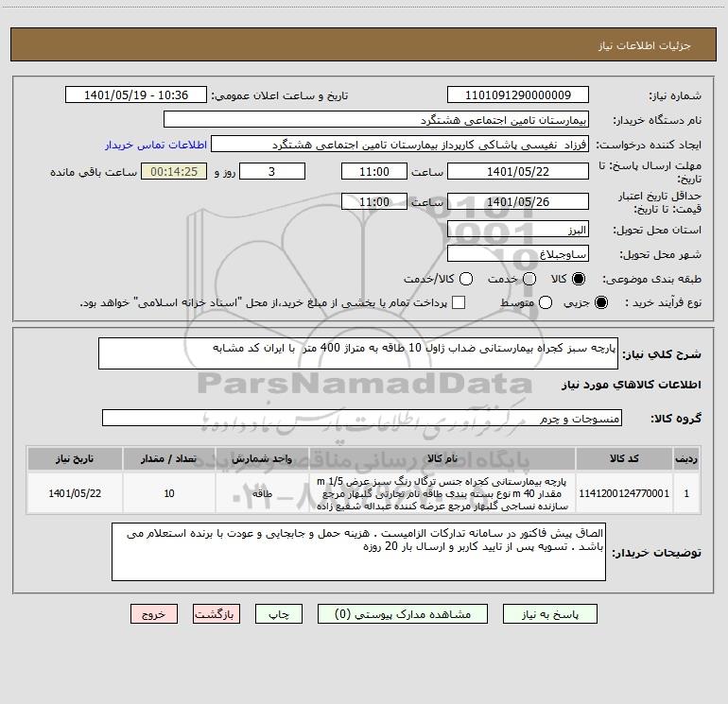The image size is (728, 704).
Task: Select the کالا/خدمت radio button
Action: coord(466,279)
